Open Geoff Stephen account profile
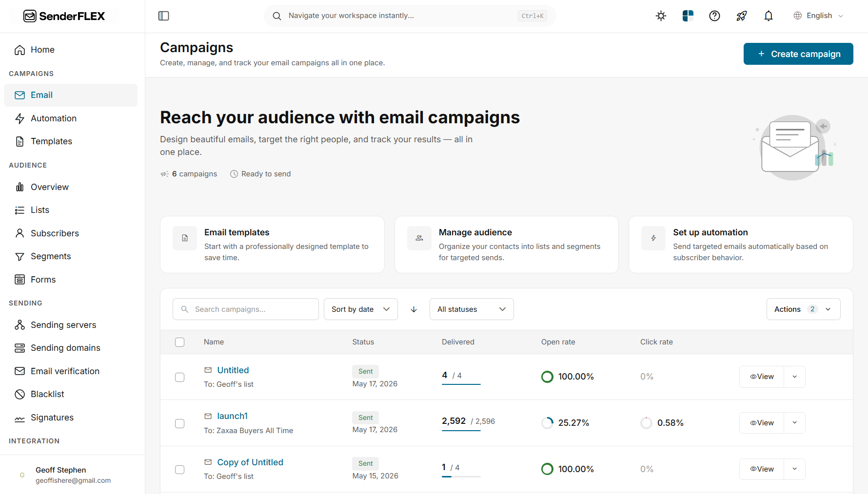Screen dimensions: 868x494 (72, 475)
